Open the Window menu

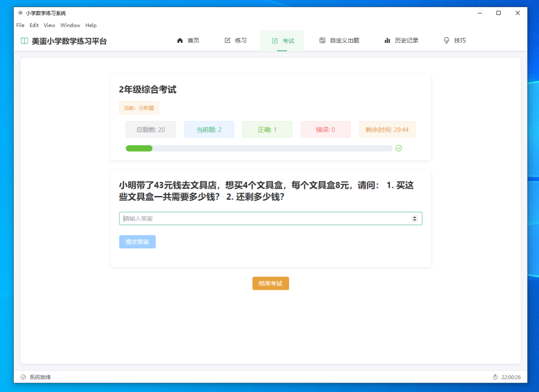click(x=70, y=25)
